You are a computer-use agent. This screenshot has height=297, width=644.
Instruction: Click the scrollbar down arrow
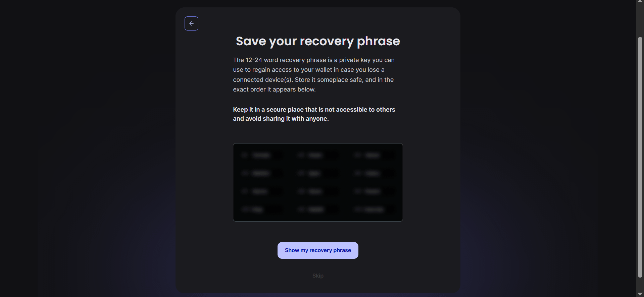[x=640, y=294]
